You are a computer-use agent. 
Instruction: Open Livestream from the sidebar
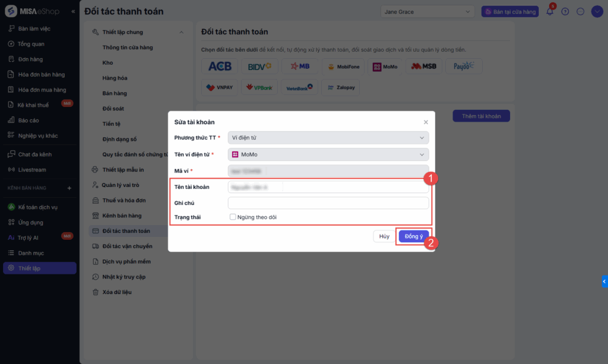tap(31, 170)
